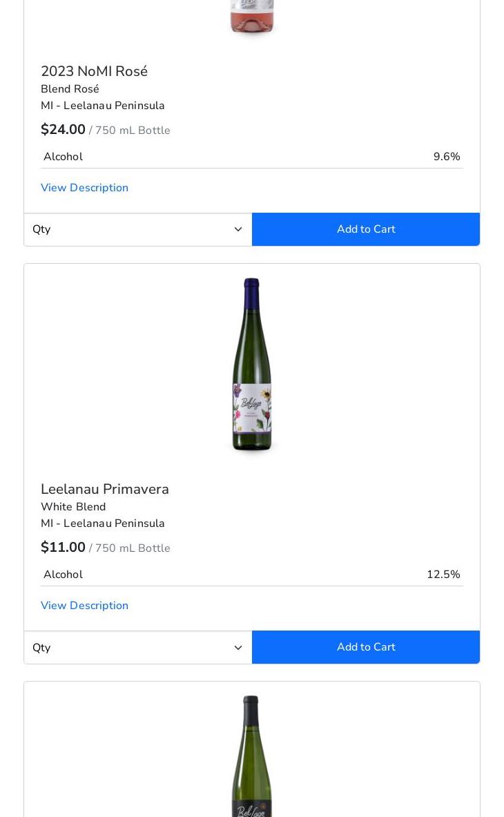The width and height of the screenshot is (504, 817).
Task: Click the black-capped bottle image at bottom
Action: [251, 756]
